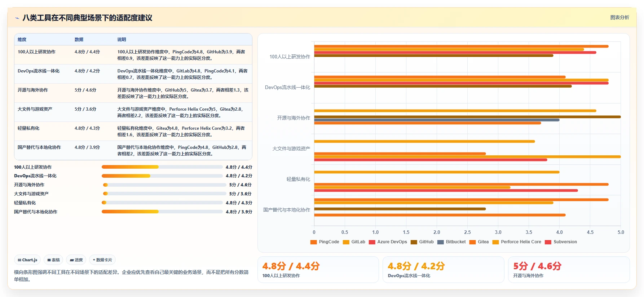Click the small icon before the 八类工具 title
644x297 pixels.
17,18
